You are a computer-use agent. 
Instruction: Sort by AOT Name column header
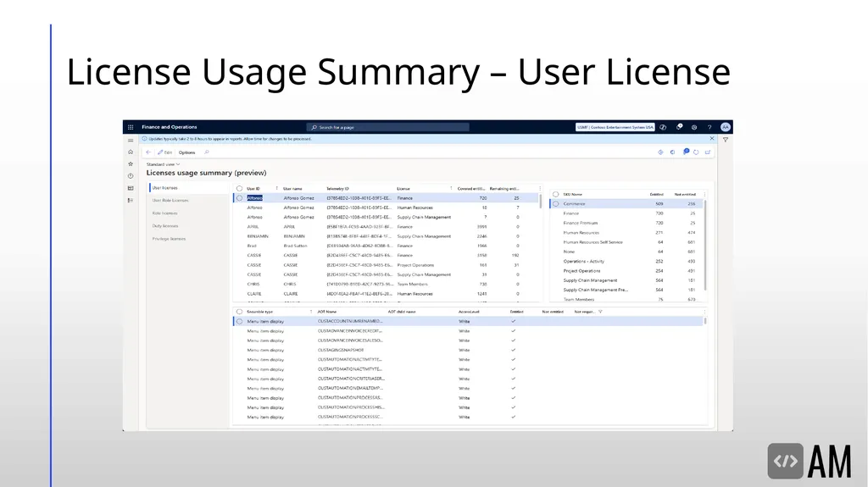tap(326, 312)
